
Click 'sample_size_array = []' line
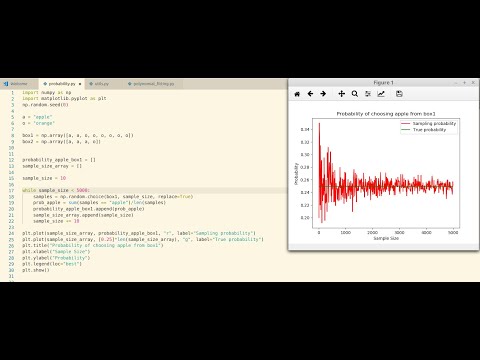(x=52, y=166)
